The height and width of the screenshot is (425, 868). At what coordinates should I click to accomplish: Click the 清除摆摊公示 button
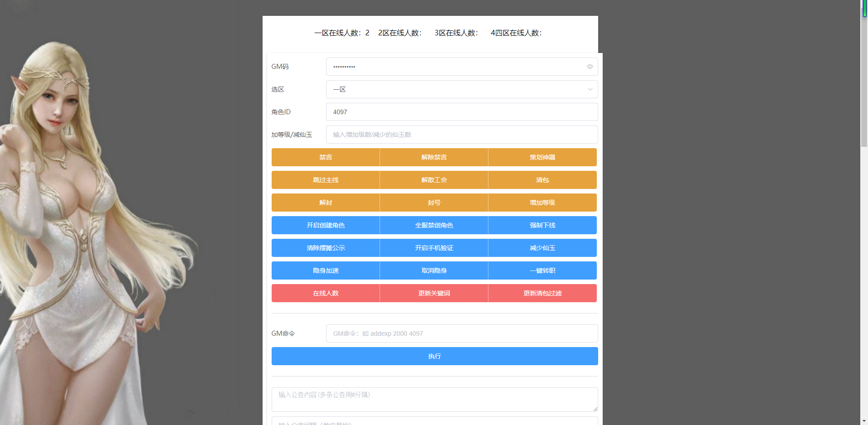click(326, 248)
